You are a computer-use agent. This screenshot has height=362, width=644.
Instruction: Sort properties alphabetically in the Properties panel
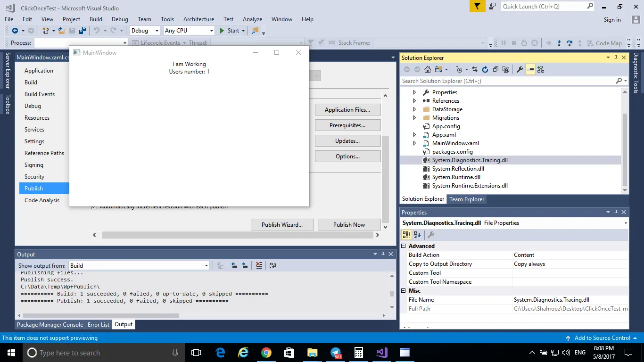pyautogui.click(x=417, y=234)
